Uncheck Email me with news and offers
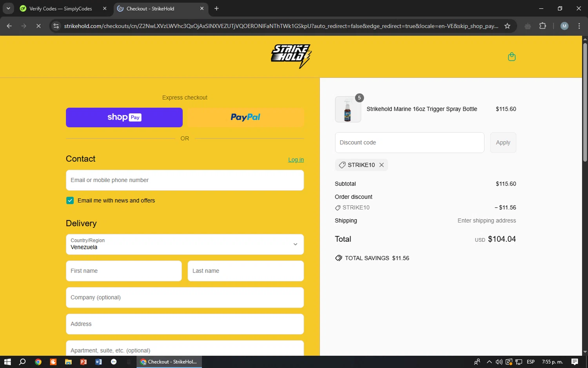The width and height of the screenshot is (588, 368). point(70,200)
